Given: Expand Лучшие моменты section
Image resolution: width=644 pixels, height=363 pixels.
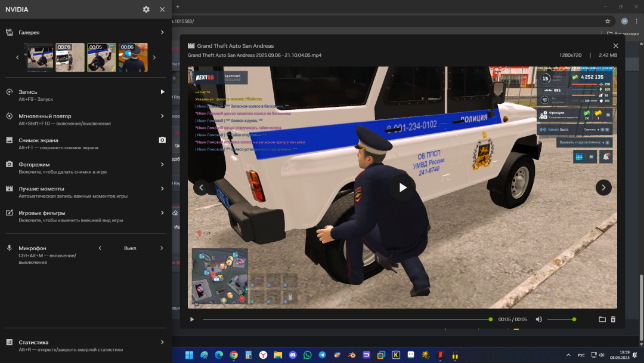Looking at the screenshot, I should pyautogui.click(x=162, y=189).
